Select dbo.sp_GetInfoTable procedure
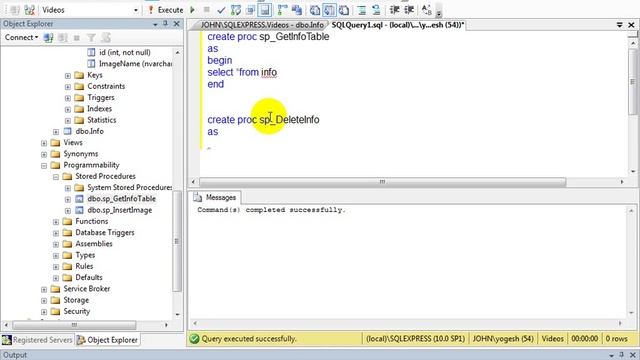640x360 pixels. click(121, 199)
